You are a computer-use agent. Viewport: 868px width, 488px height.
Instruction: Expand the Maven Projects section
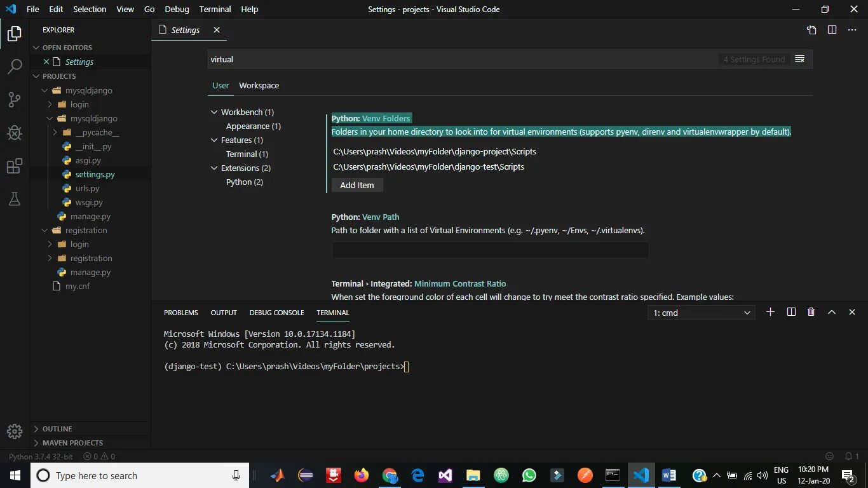tap(36, 443)
